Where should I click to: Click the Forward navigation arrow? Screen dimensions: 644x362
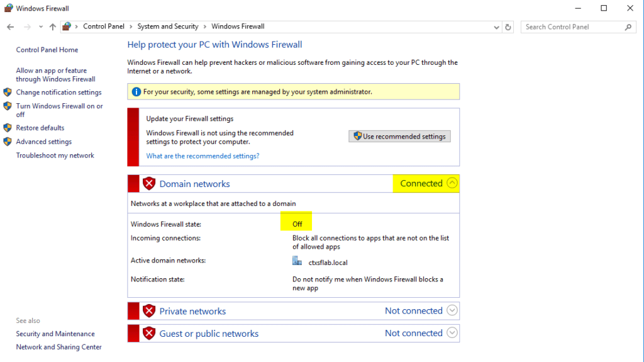tap(27, 26)
